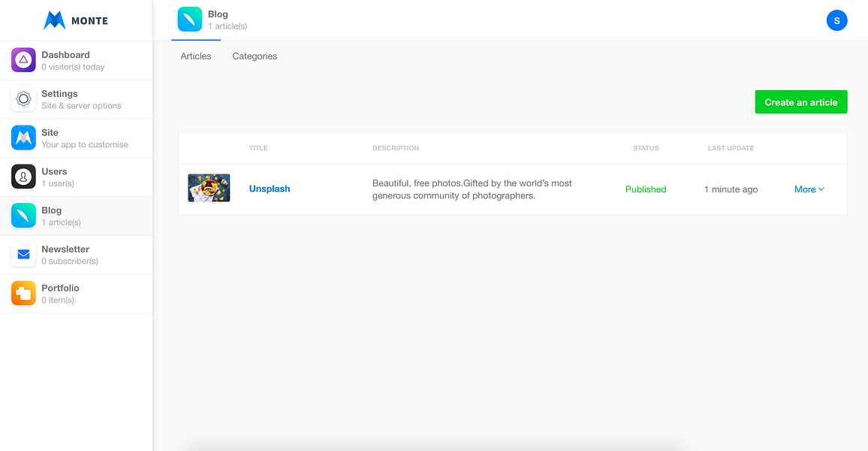This screenshot has height=451, width=868.
Task: Switch to the Categories tab
Action: point(255,56)
